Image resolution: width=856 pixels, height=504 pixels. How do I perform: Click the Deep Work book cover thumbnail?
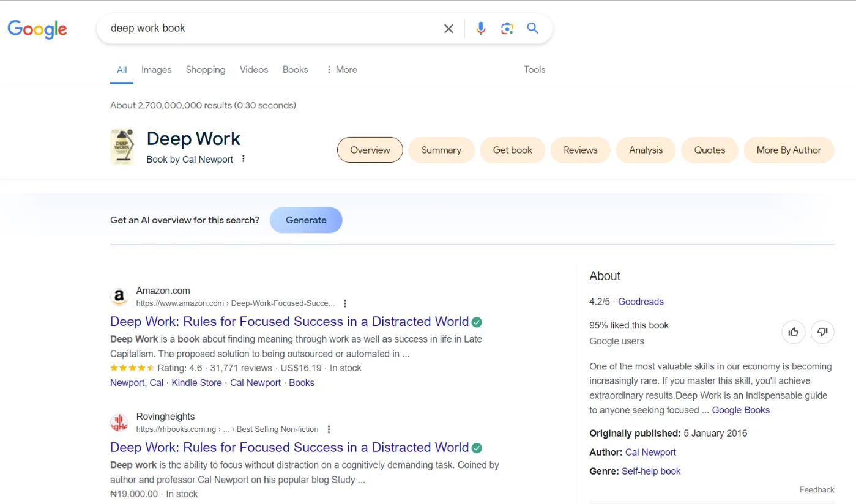click(122, 147)
